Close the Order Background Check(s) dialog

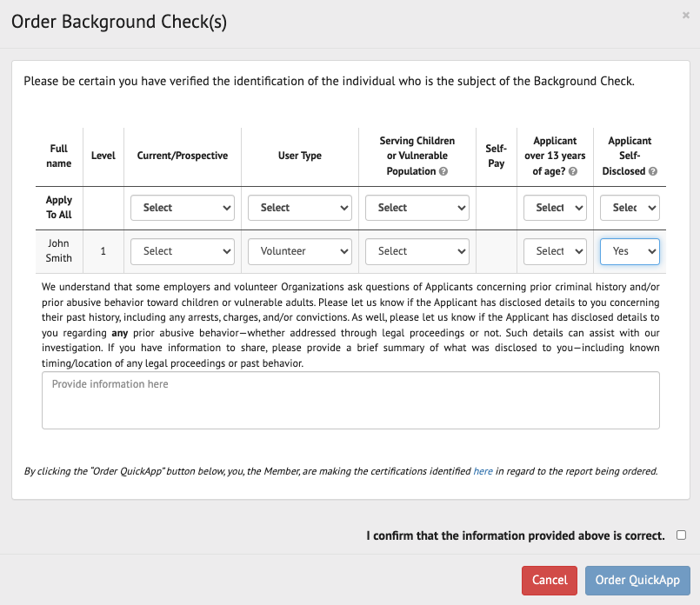click(687, 15)
